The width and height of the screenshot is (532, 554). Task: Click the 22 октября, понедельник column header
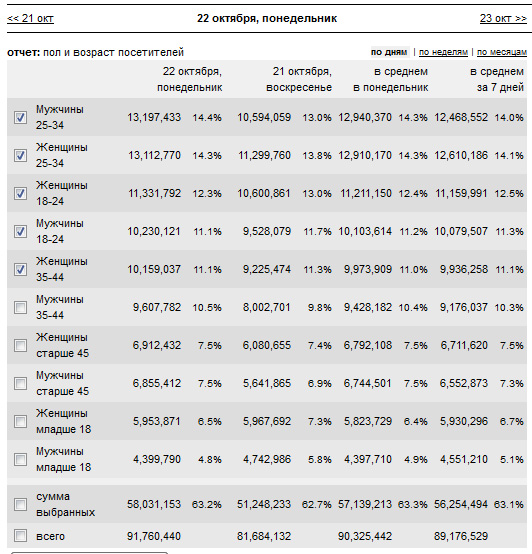(189, 79)
